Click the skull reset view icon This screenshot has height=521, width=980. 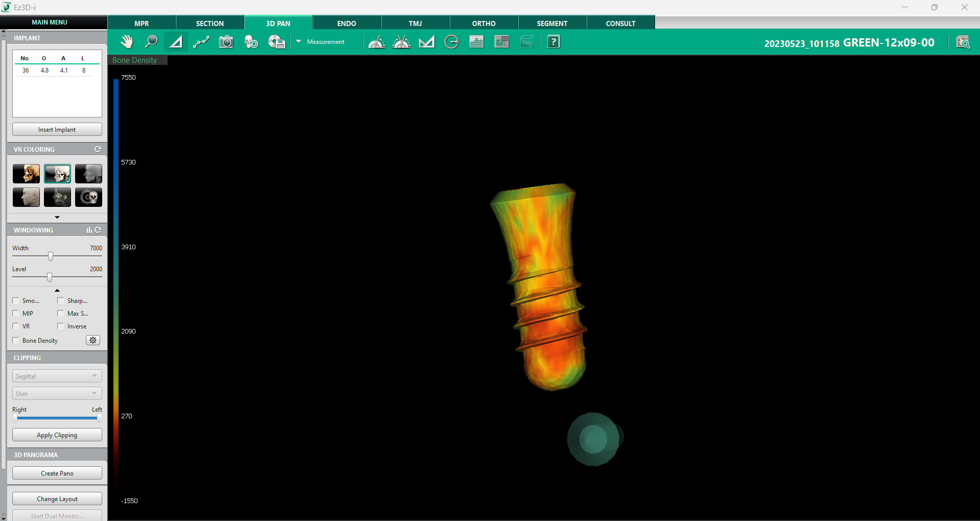(x=251, y=42)
